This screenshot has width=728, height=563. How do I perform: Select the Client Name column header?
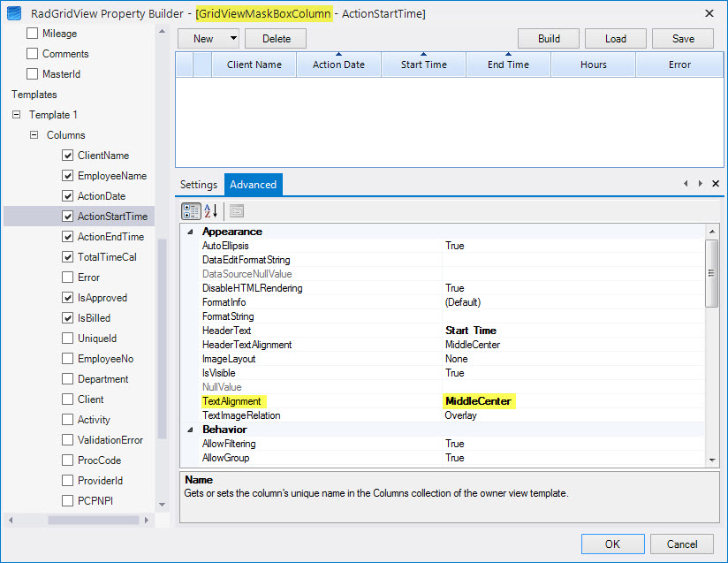pyautogui.click(x=254, y=65)
